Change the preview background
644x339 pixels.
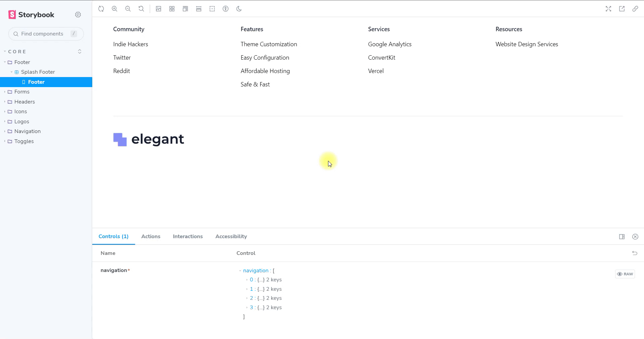point(158,9)
